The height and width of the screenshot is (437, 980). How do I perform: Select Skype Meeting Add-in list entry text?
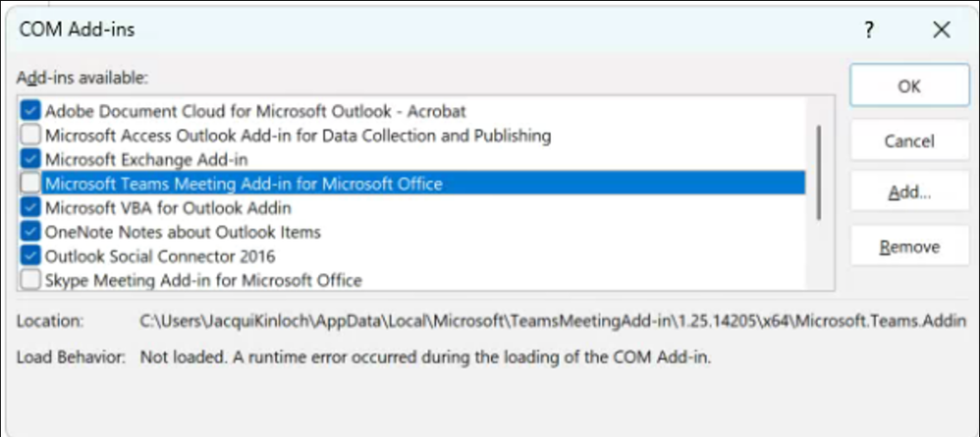(x=203, y=280)
